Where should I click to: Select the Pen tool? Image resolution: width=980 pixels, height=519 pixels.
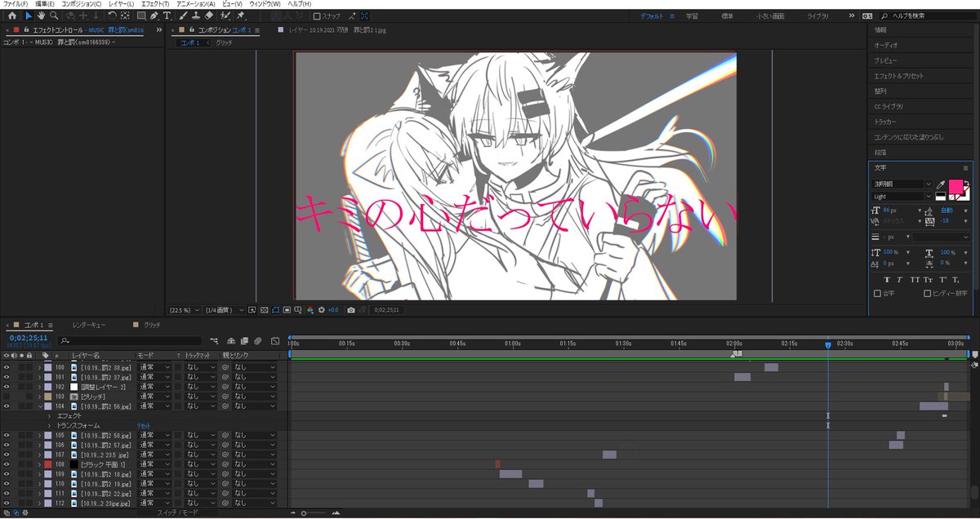click(154, 16)
